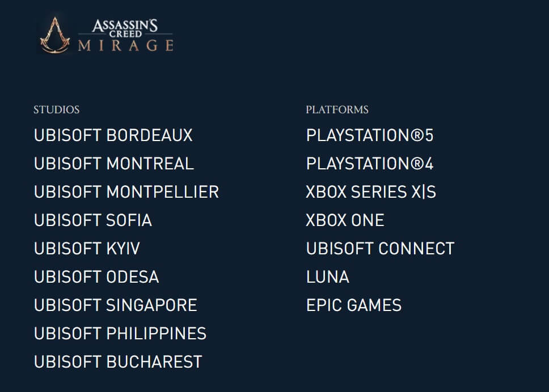
Task: Click the Ubisoft Odesa studio link
Action: click(96, 277)
